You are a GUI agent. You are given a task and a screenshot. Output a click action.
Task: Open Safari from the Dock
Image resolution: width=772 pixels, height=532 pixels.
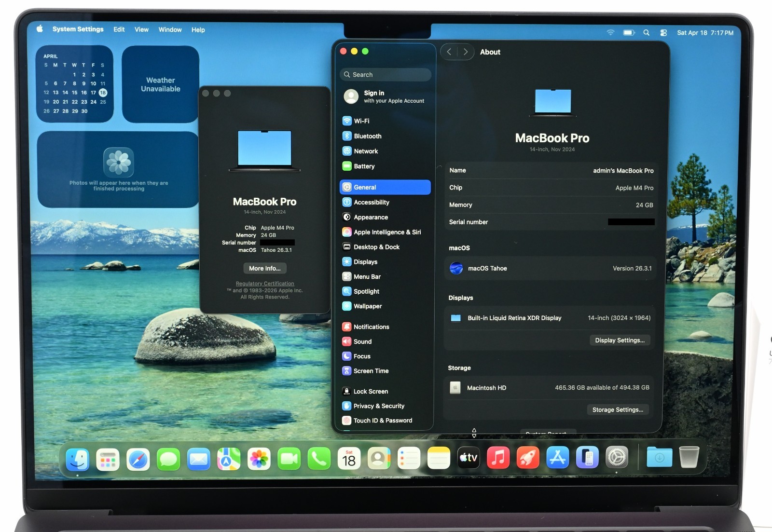pos(138,459)
